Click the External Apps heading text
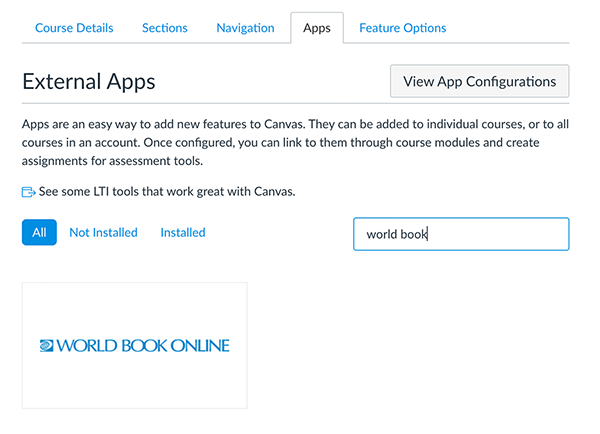 [x=89, y=82]
